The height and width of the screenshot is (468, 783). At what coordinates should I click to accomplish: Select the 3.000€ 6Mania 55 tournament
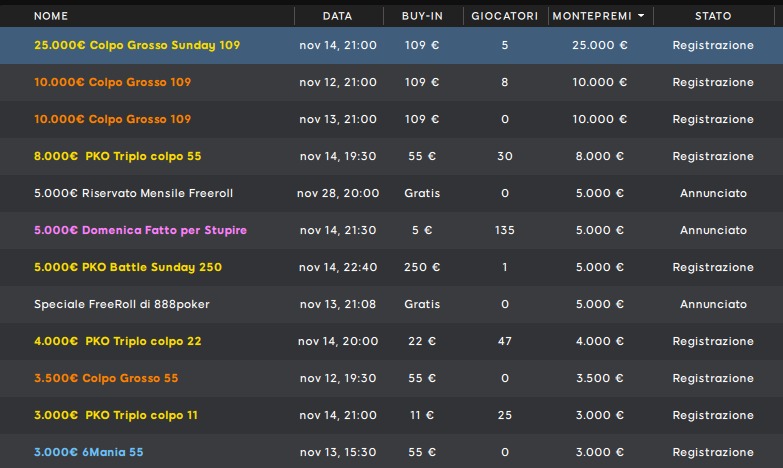point(89,452)
